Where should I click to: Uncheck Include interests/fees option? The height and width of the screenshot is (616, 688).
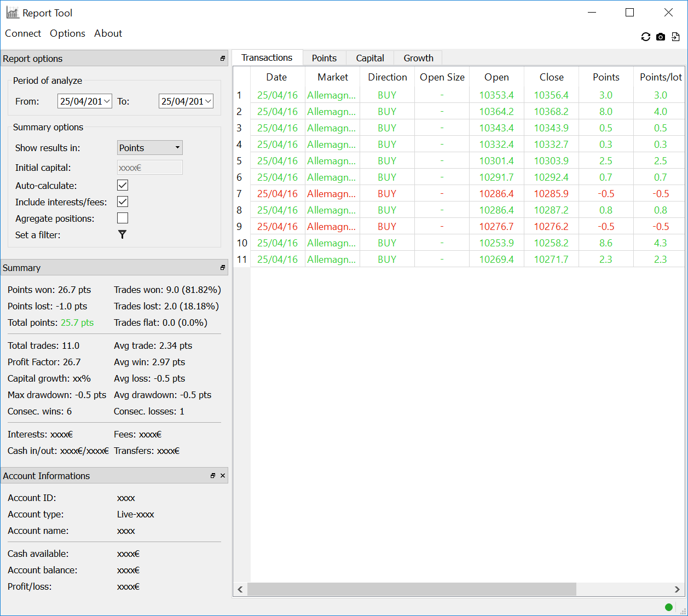point(123,202)
